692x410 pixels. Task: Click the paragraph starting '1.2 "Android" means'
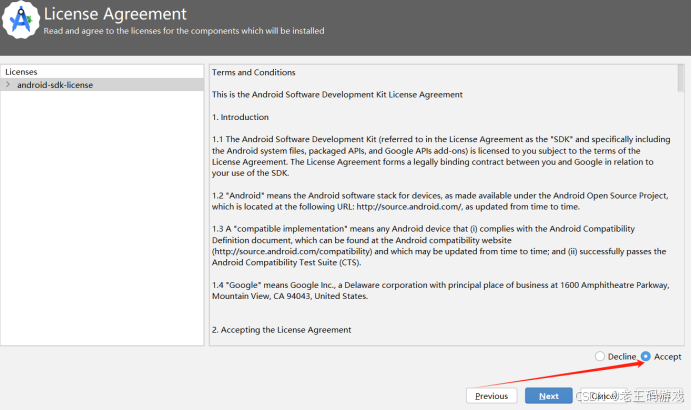click(440, 201)
